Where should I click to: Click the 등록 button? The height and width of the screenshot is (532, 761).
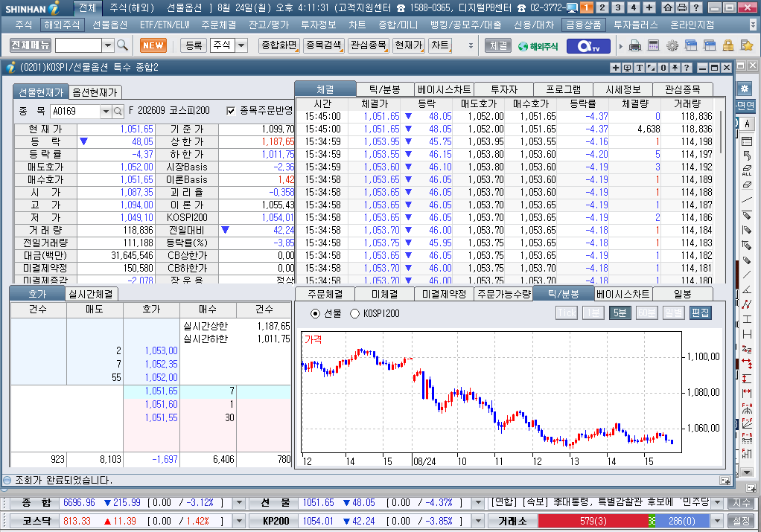click(x=194, y=45)
